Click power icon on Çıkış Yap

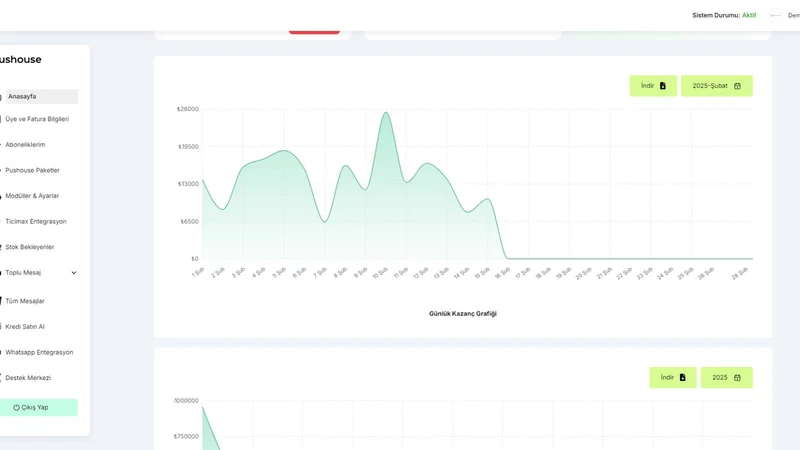[16, 408]
